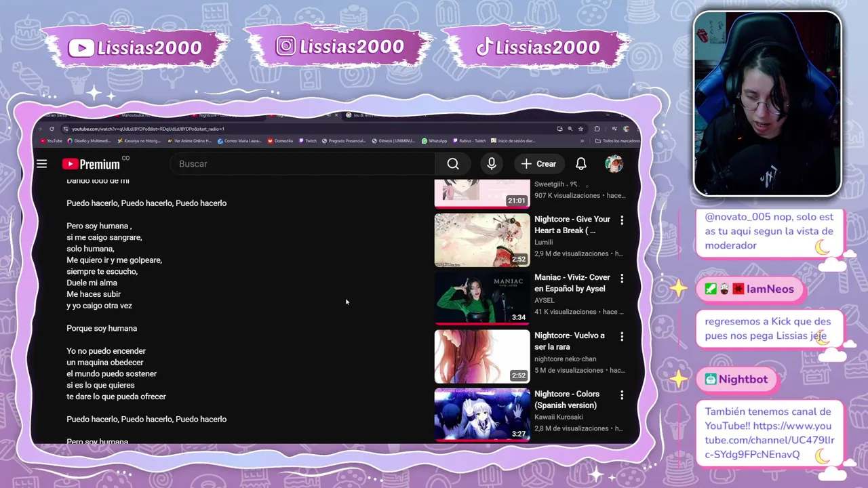Open more options for Vuelvo a ser la rara
The height and width of the screenshot is (488, 868).
click(x=622, y=336)
